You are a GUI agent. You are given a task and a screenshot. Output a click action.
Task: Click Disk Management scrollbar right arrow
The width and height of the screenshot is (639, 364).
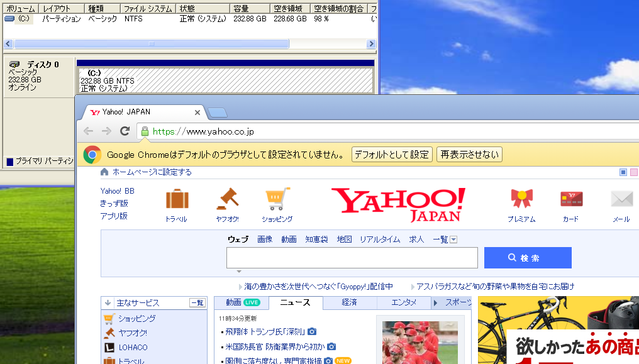(370, 43)
